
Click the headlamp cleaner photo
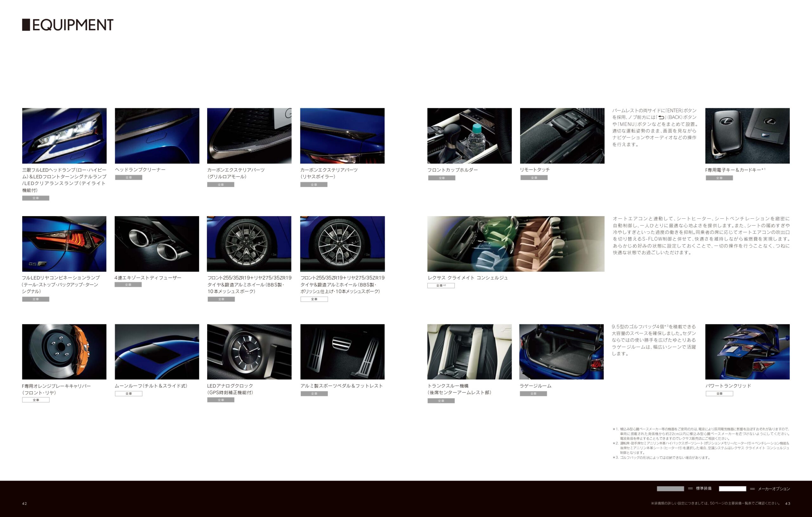(157, 136)
